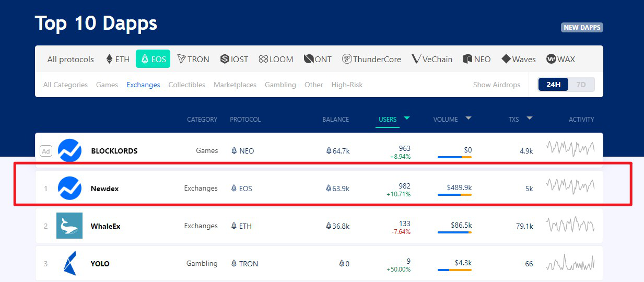
Task: Click WhaleEx transactions 79.1k
Action: point(524,226)
